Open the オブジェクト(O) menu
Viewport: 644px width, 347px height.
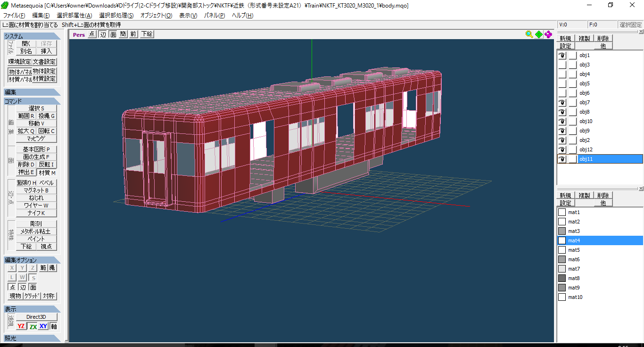(x=156, y=16)
